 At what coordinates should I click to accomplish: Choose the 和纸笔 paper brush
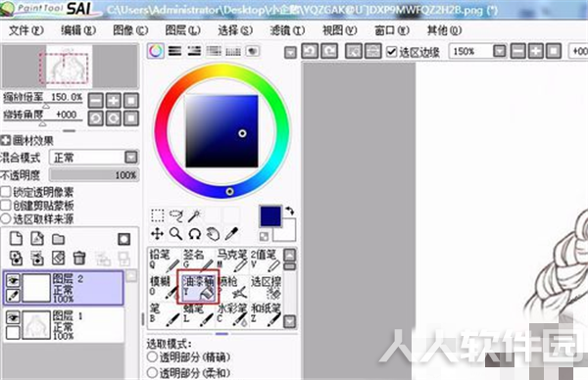(x=266, y=314)
